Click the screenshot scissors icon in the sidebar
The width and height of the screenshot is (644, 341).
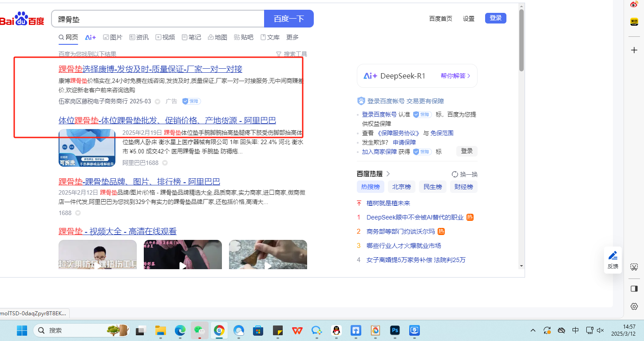(634, 267)
